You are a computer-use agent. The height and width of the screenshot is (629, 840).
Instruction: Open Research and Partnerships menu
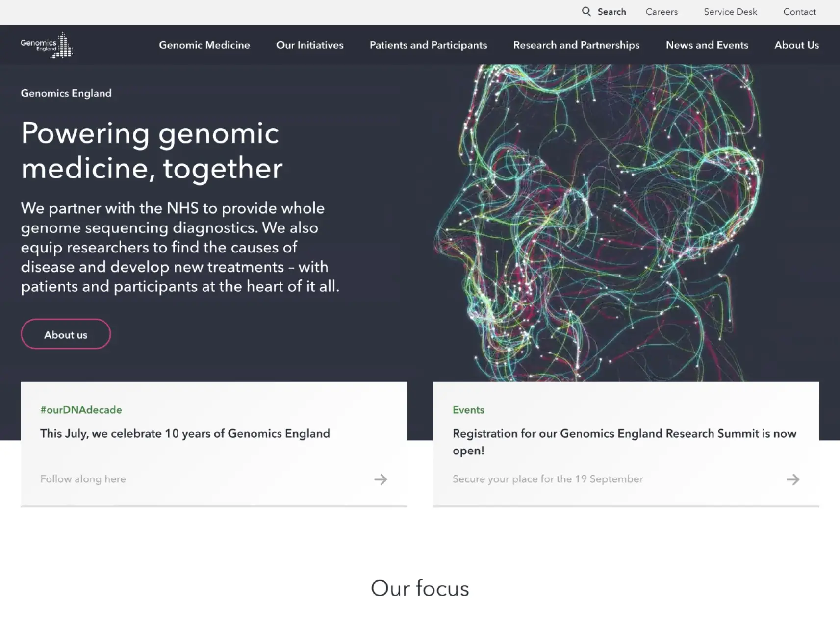point(576,45)
